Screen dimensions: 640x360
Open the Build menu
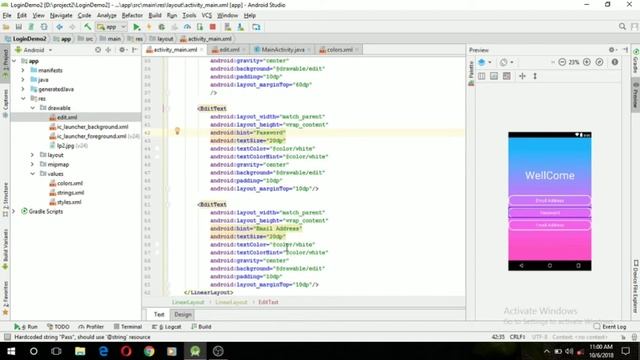click(155, 15)
